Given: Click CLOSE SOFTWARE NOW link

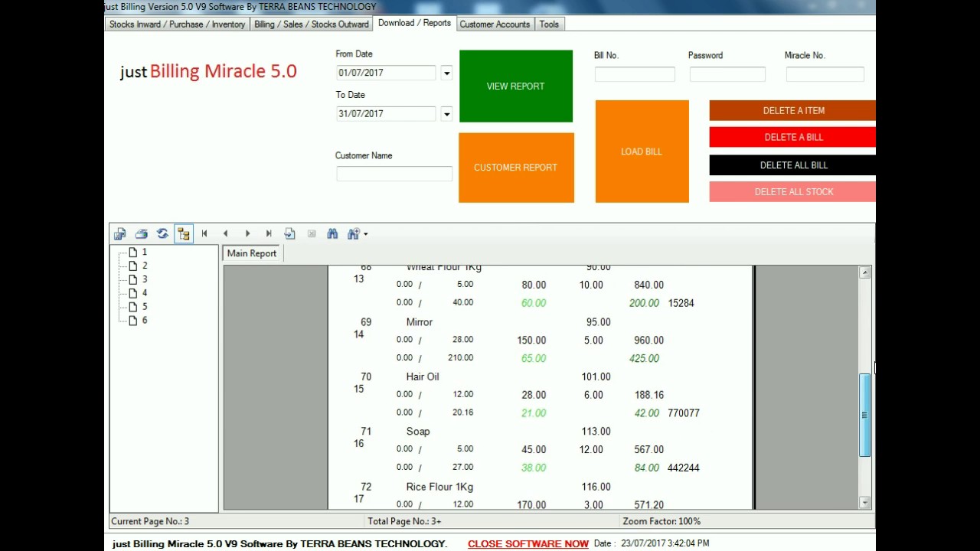Looking at the screenshot, I should pyautogui.click(x=528, y=544).
